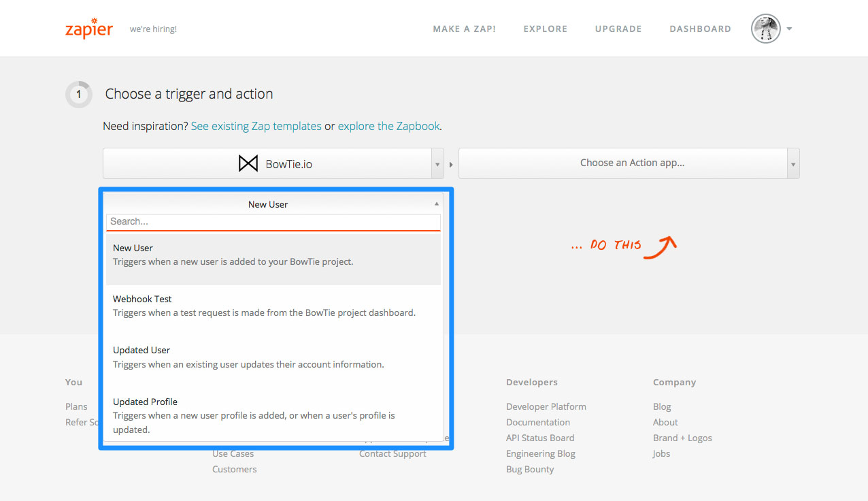Open Documentation footer link
The image size is (868, 501).
[538, 422]
